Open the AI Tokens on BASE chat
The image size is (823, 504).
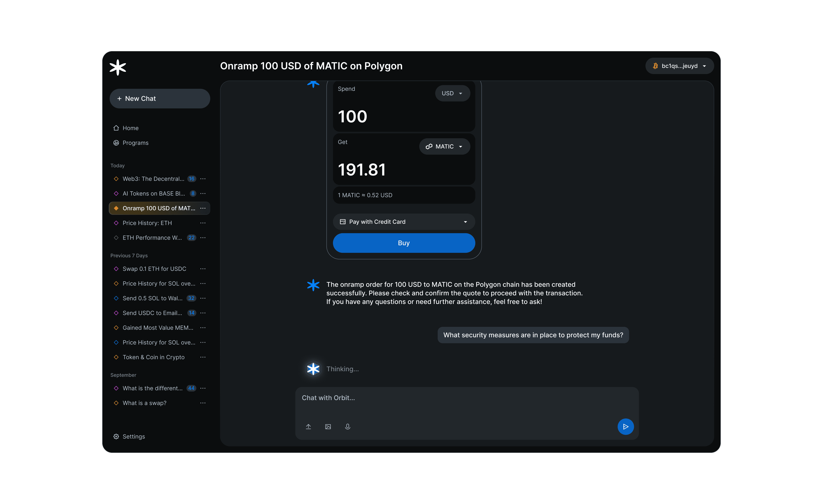pos(153,193)
